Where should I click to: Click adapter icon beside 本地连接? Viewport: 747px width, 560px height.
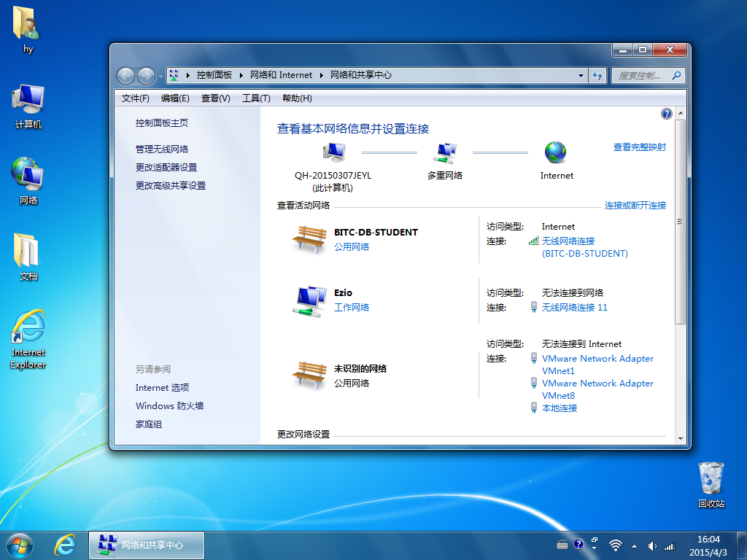(x=534, y=408)
